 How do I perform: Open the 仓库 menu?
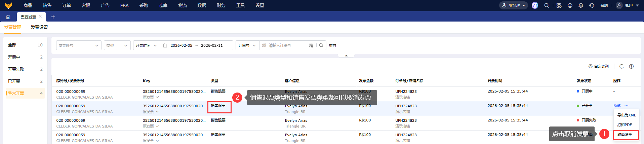(x=163, y=5)
